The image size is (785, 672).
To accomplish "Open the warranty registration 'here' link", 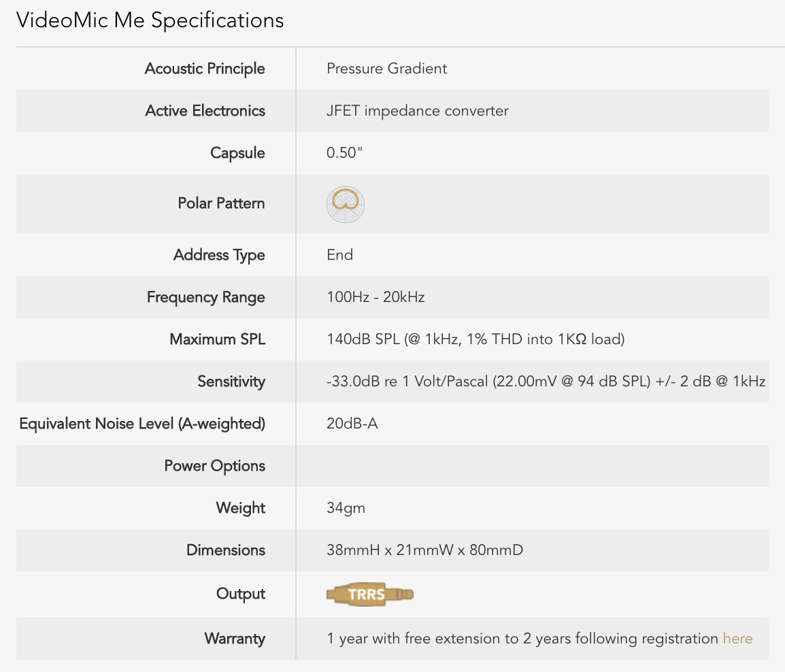I will coord(737,639).
